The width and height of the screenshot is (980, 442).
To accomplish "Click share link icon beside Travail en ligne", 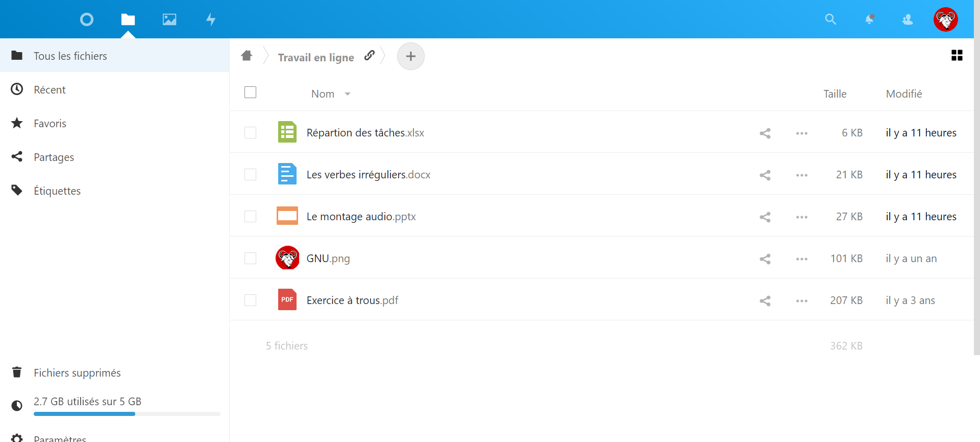I will [x=370, y=56].
